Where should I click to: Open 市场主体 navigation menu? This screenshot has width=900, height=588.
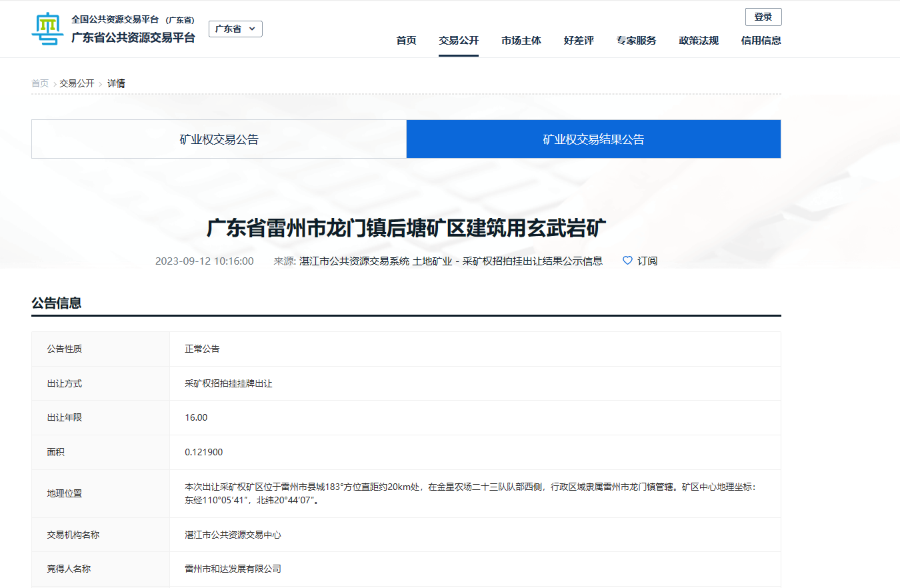tap(521, 41)
